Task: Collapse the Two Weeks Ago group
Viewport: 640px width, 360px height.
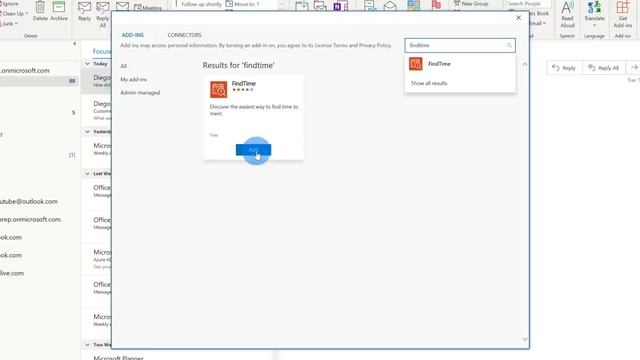Action: pos(87,345)
